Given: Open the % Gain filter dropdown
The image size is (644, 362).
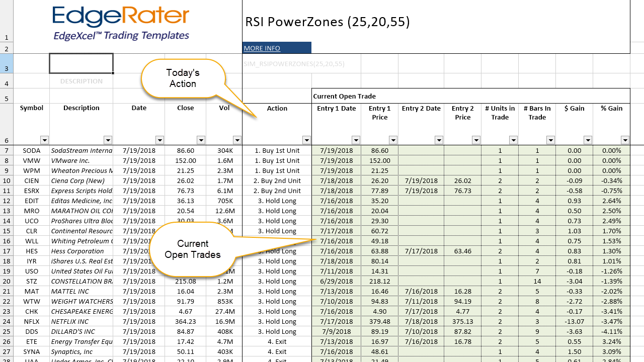Looking at the screenshot, I should coord(625,140).
